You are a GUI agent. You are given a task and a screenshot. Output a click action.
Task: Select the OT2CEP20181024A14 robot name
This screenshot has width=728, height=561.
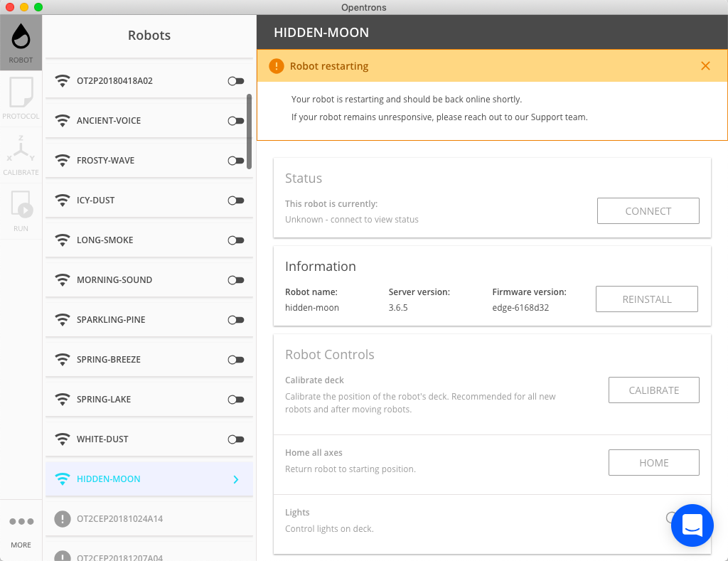(119, 519)
